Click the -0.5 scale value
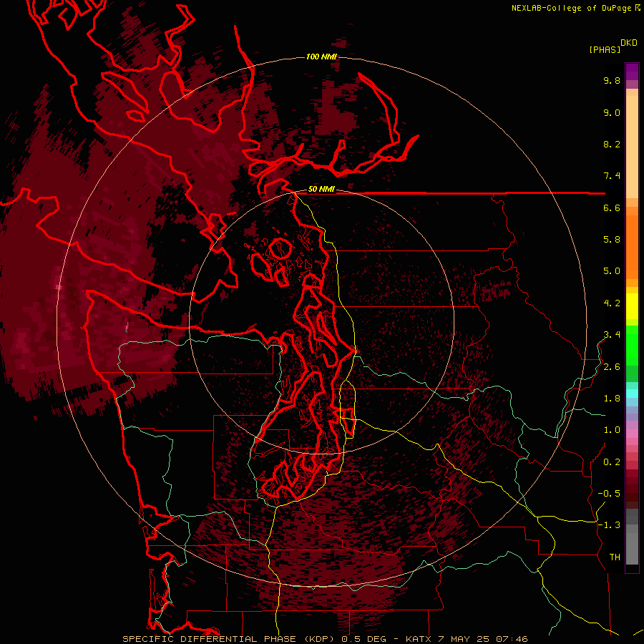The width and height of the screenshot is (644, 644). (x=609, y=494)
